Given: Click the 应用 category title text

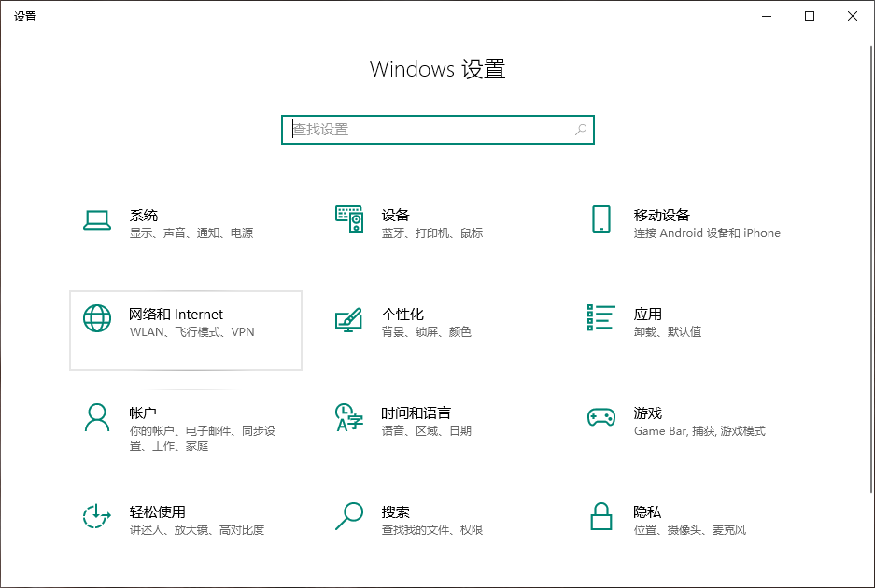Looking at the screenshot, I should tap(647, 315).
